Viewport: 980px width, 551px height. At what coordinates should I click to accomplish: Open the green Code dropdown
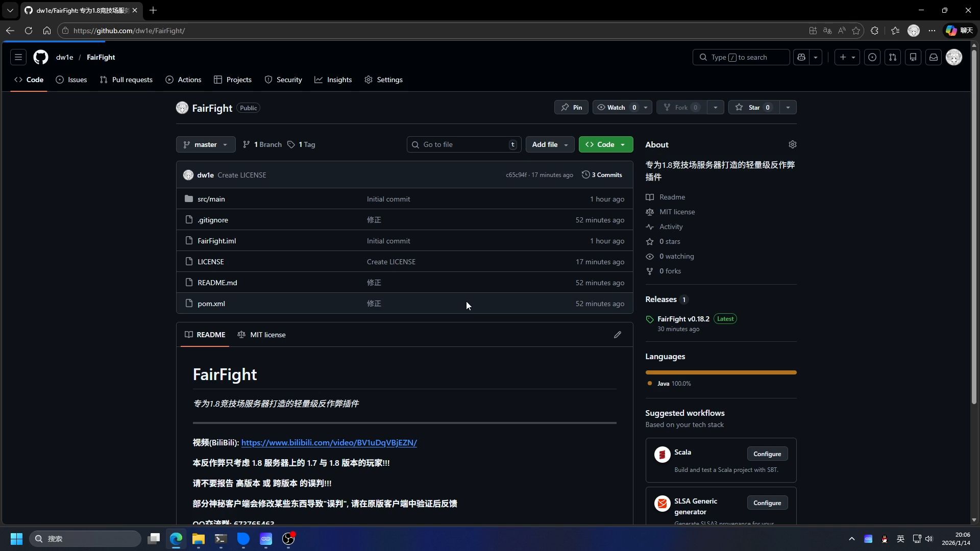tap(605, 145)
